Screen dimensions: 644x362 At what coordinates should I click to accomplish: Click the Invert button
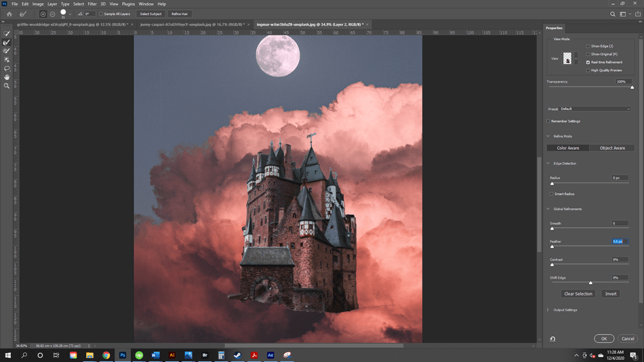pyautogui.click(x=611, y=294)
